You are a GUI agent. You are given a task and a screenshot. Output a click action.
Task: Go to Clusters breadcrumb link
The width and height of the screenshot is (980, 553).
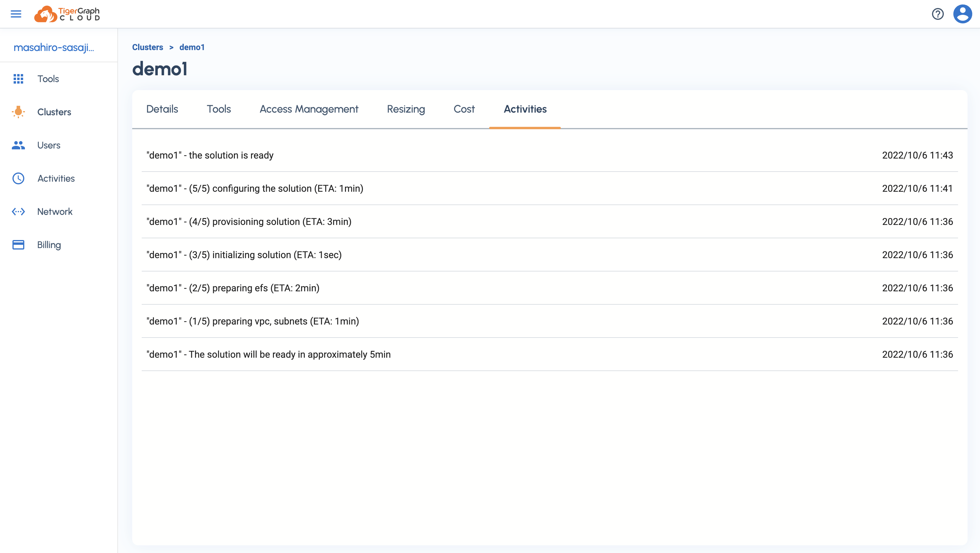point(148,47)
